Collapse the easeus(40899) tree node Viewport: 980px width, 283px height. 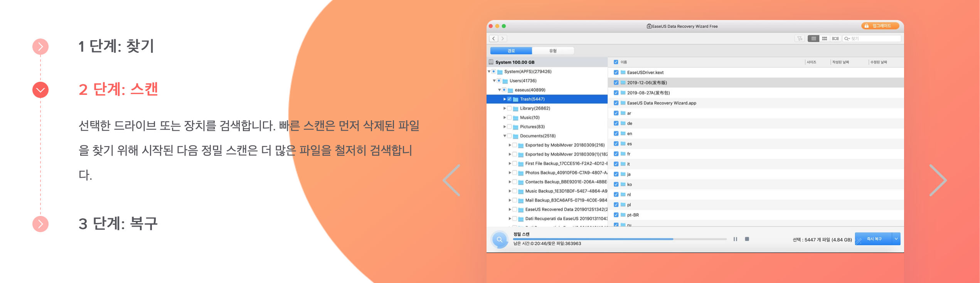pyautogui.click(x=499, y=90)
